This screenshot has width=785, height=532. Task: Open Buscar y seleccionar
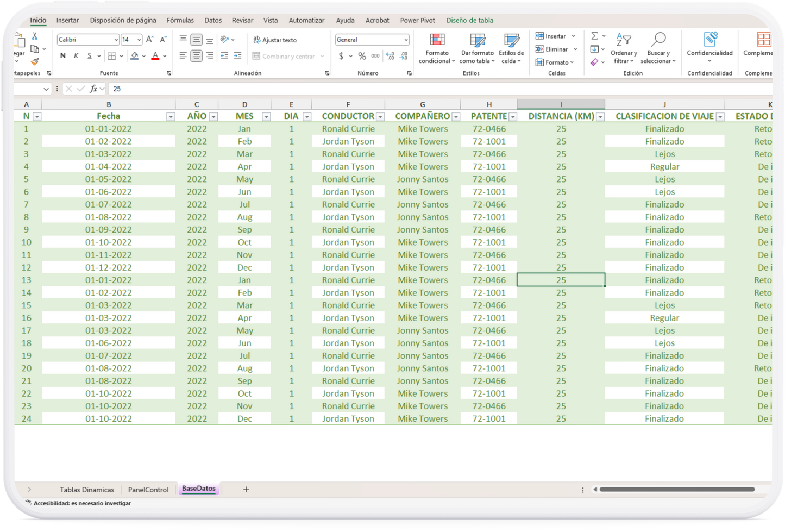tap(658, 48)
